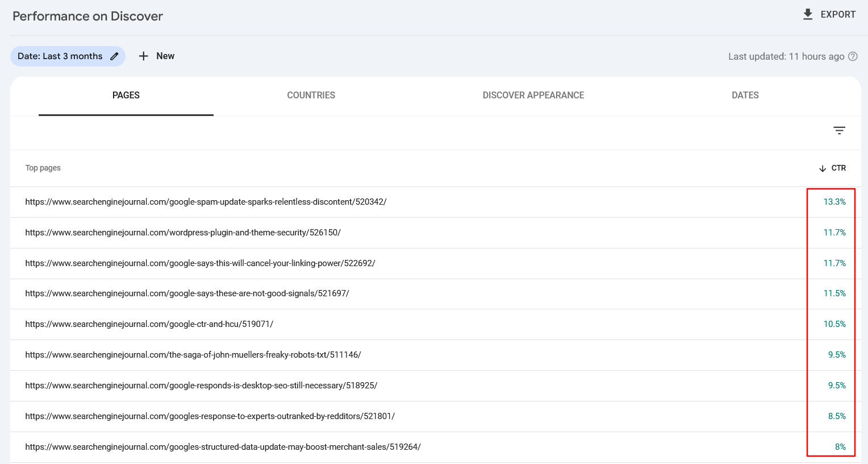868x464 pixels.
Task: Click the plus icon to add filter
Action: 144,56
